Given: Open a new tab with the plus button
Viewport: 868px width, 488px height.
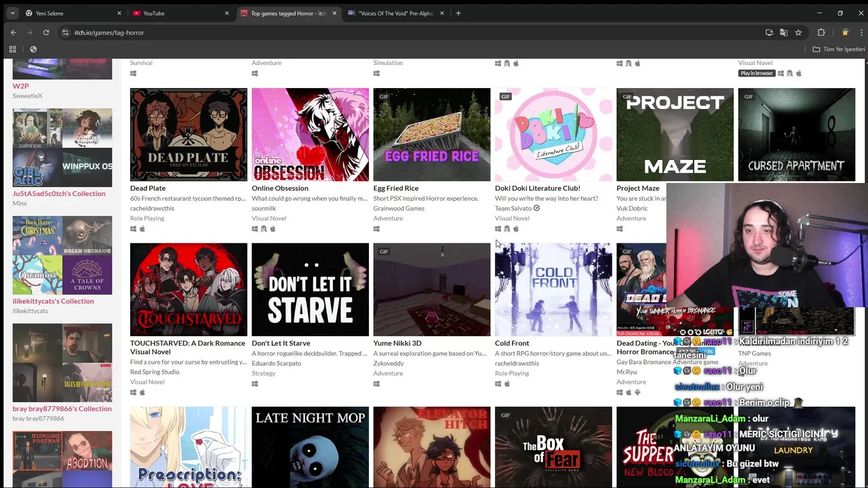Looking at the screenshot, I should coord(458,13).
